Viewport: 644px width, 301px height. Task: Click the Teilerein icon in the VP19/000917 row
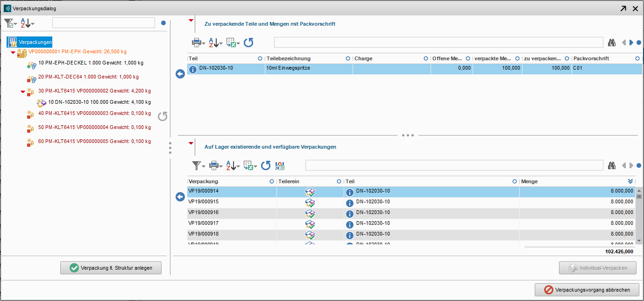pyautogui.click(x=310, y=224)
